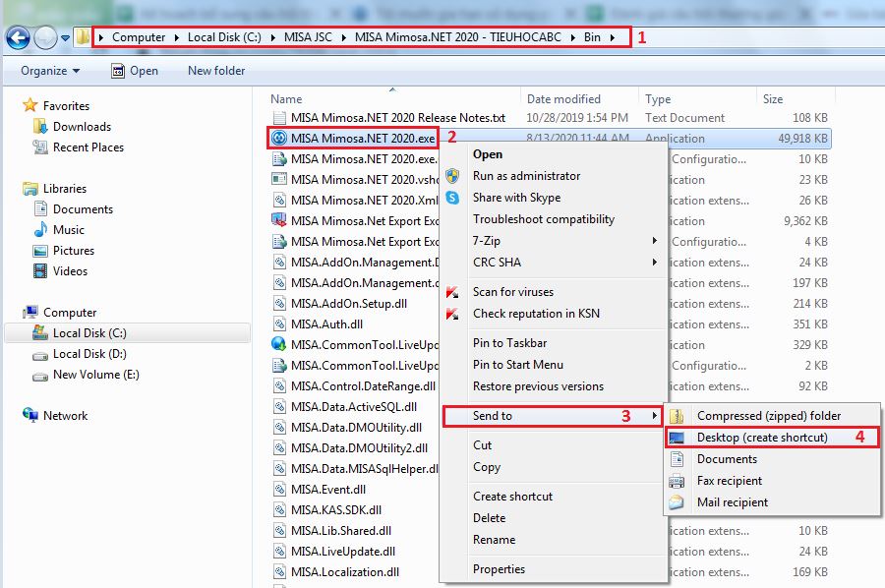
Task: Select Restore previous versions
Action: pos(539,386)
